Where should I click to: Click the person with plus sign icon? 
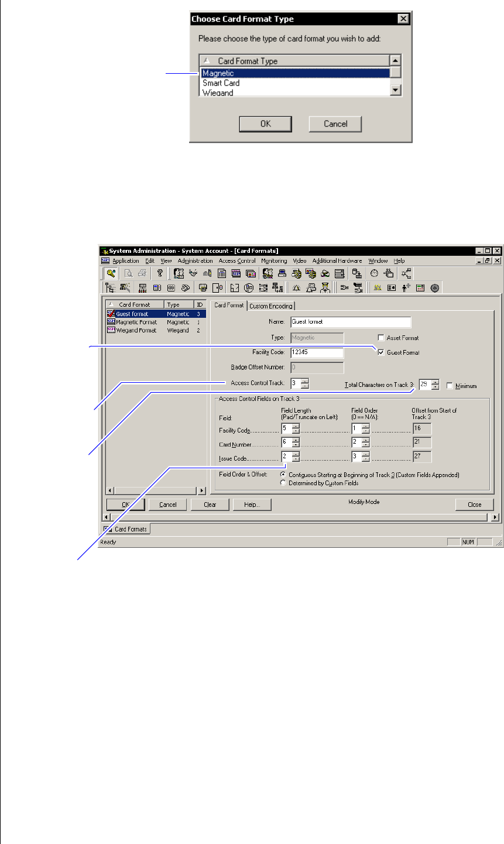[x=405, y=287]
